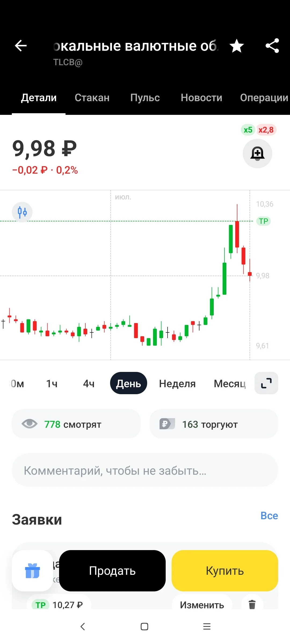Switch to the Пульс tab
Screen dimensions: 290x644
pyautogui.click(x=145, y=98)
